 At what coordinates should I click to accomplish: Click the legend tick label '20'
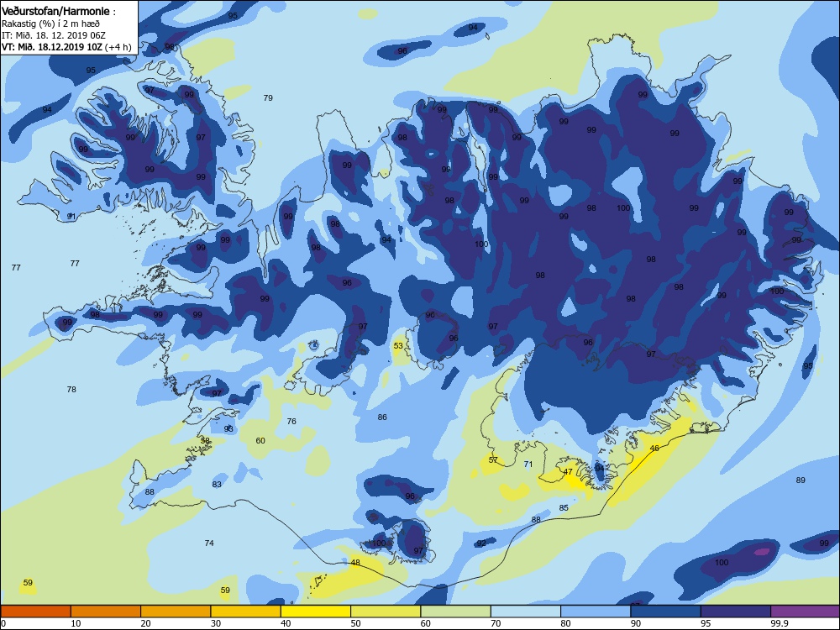146,623
